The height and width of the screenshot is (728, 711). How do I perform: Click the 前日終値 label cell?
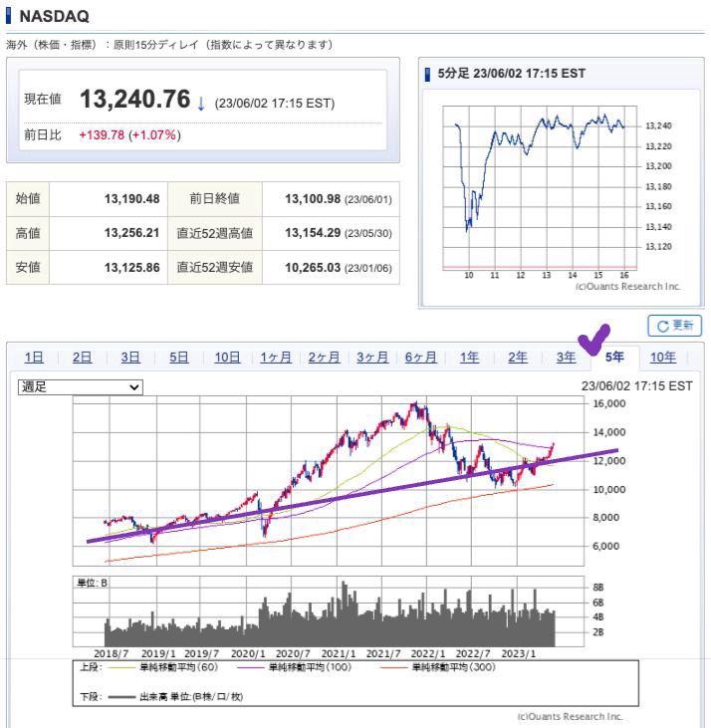215,199
